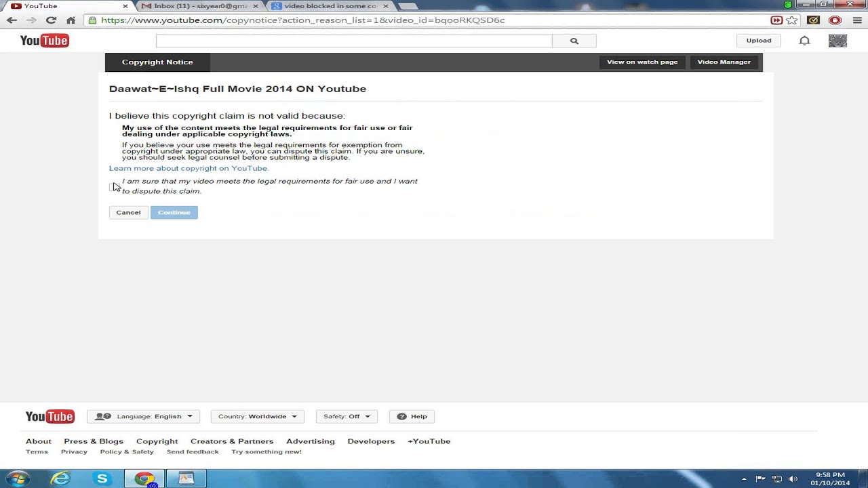This screenshot has width=868, height=488.
Task: Open the Country: Worldwide dropdown
Action: point(257,417)
